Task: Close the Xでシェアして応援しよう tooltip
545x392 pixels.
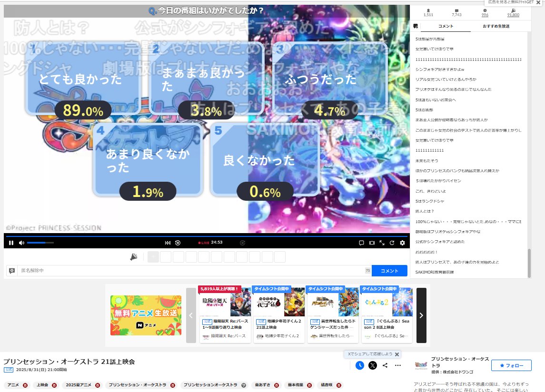Action: (397, 354)
